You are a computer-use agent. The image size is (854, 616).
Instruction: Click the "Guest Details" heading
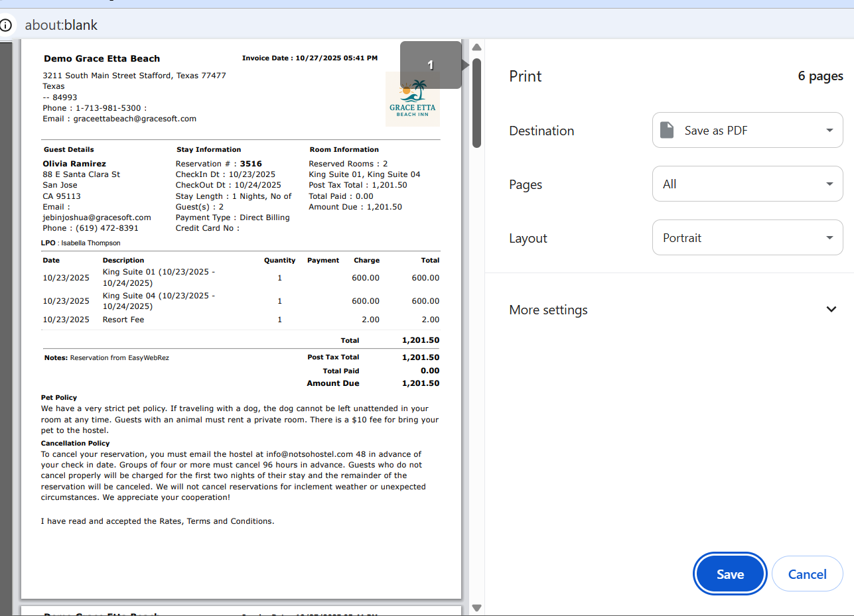69,150
